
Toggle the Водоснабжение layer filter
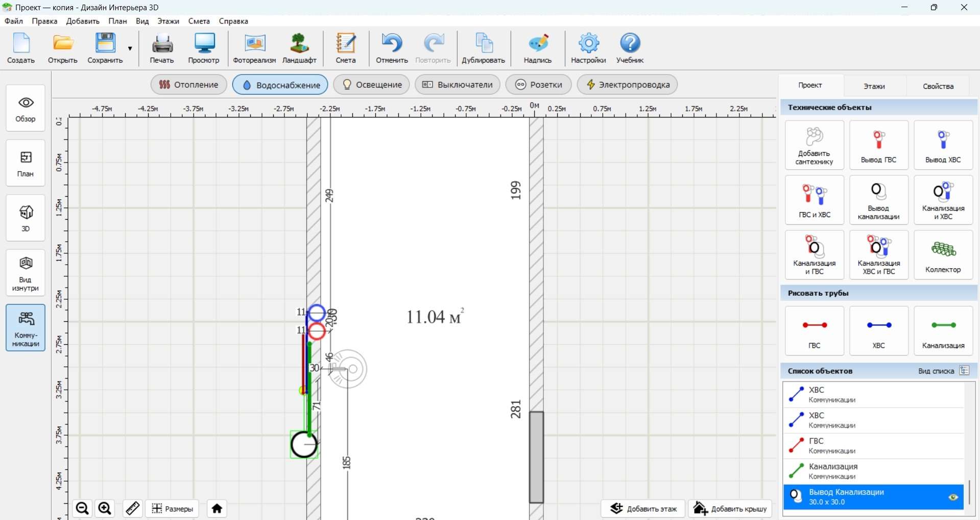(x=280, y=85)
